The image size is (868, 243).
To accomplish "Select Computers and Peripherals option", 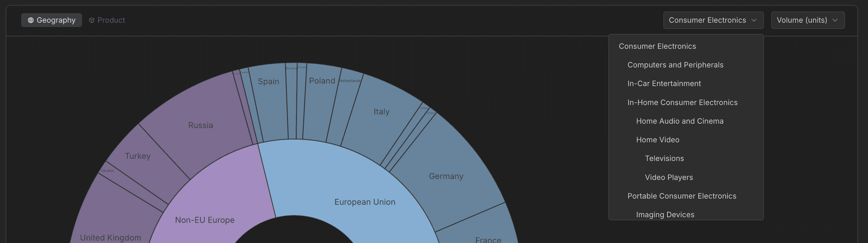I will 686,65.
